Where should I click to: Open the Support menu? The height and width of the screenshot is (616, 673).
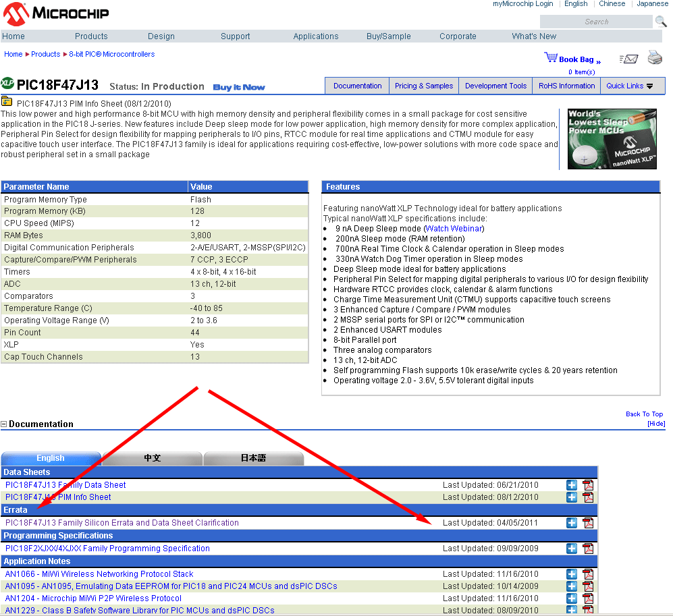235,36
